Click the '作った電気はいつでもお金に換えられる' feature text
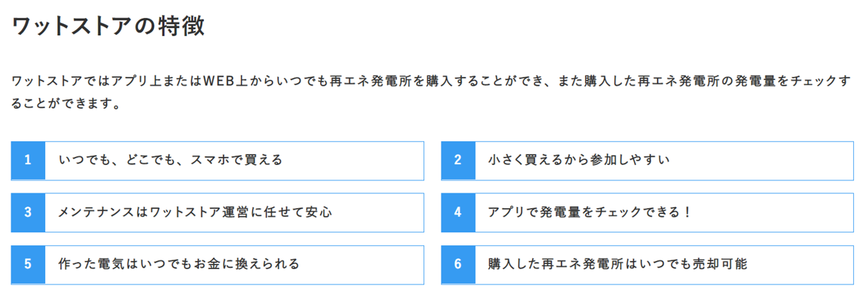This screenshot has width=868, height=298. [179, 265]
